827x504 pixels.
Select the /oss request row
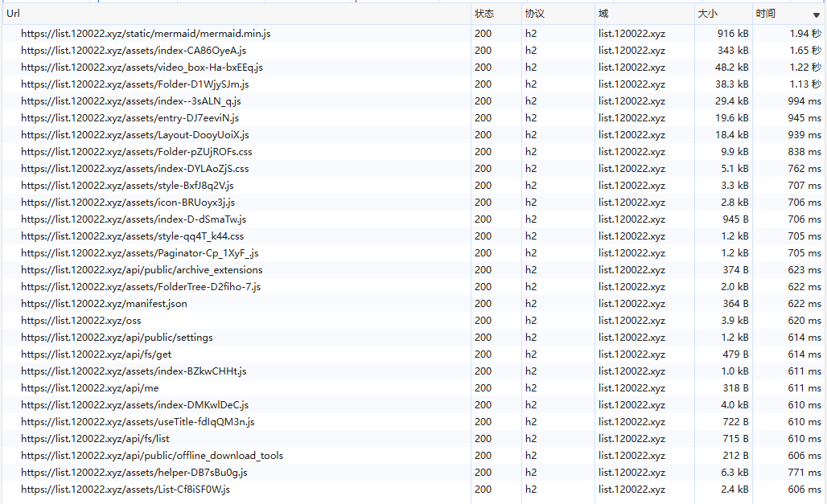click(80, 321)
